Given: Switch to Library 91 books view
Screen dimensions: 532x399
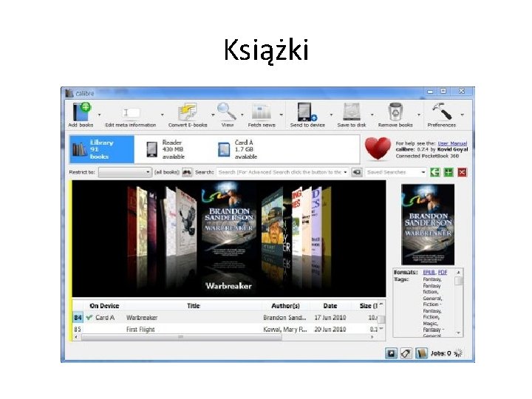Looking at the screenshot, I should click(102, 149).
